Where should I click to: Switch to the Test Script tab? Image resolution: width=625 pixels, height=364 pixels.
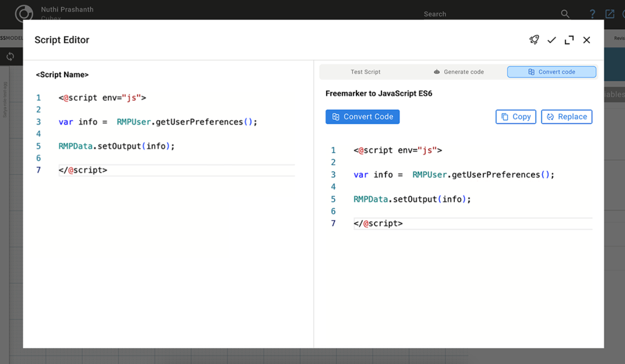(365, 72)
